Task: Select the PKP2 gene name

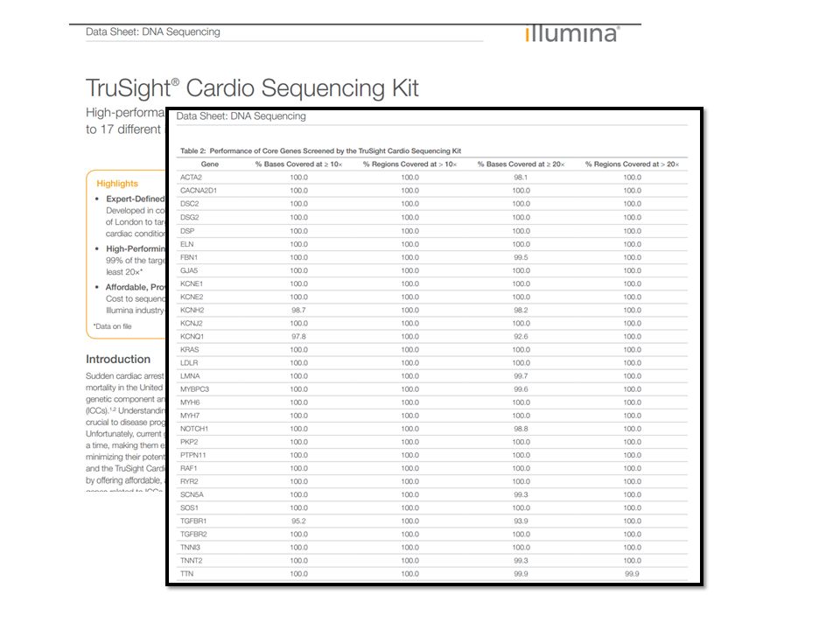Action: pos(189,442)
